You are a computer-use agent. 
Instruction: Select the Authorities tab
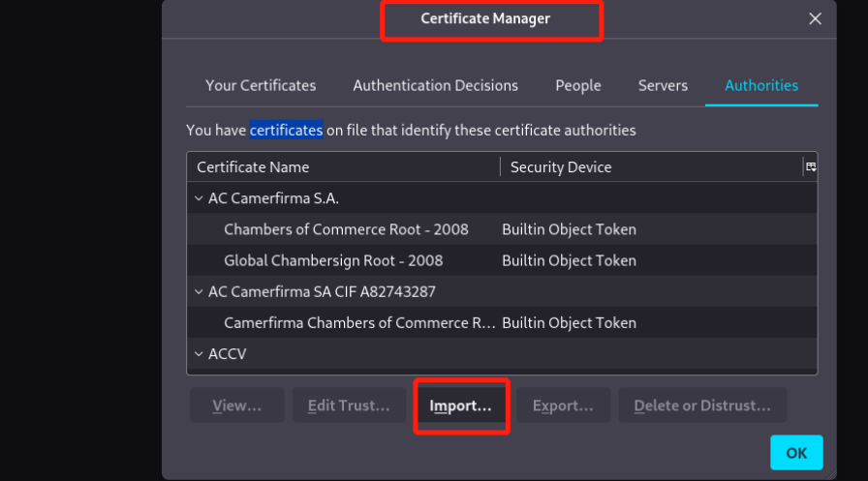(761, 85)
